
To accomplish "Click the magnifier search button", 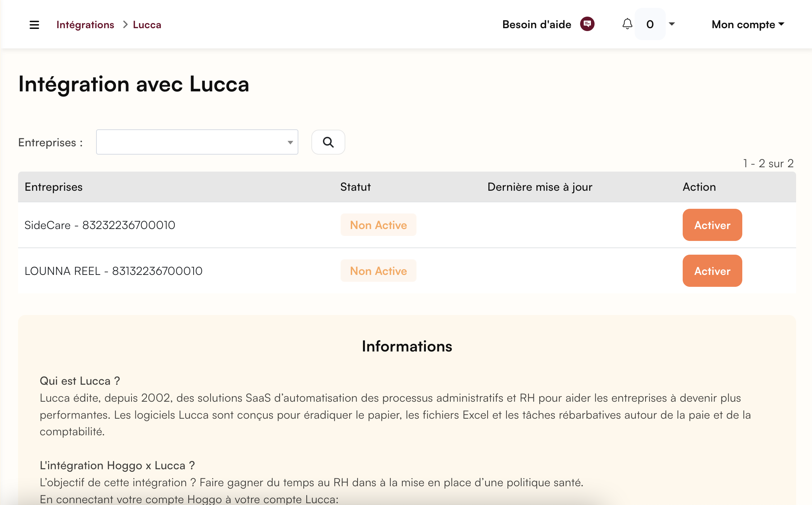I will 328,142.
